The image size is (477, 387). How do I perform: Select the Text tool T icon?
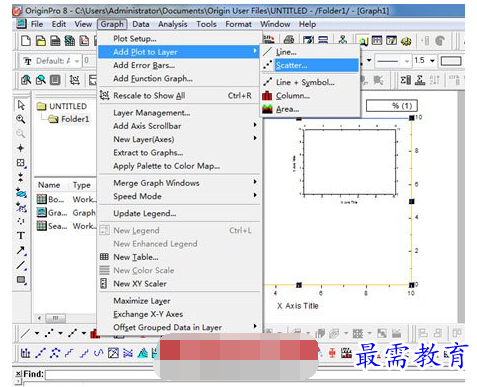tap(21, 235)
